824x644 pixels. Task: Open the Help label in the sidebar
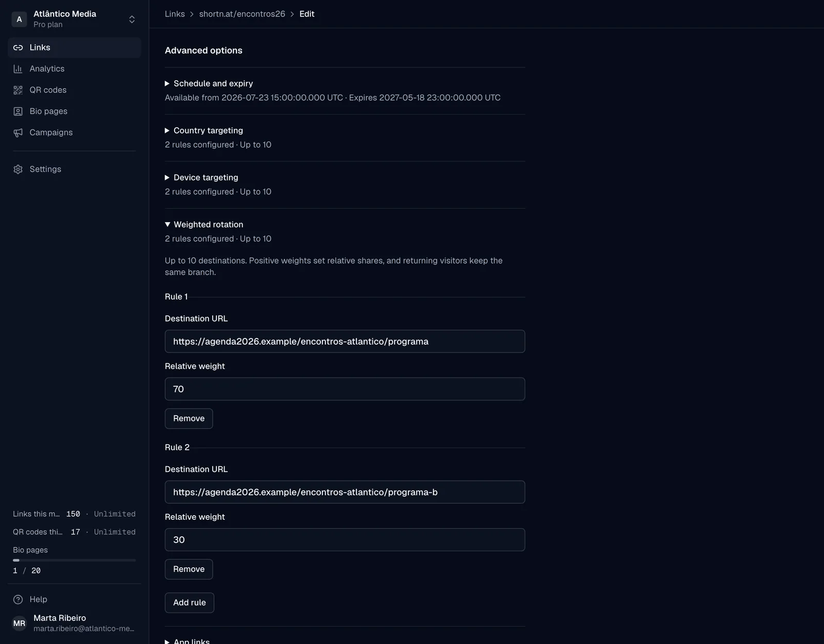click(x=38, y=599)
